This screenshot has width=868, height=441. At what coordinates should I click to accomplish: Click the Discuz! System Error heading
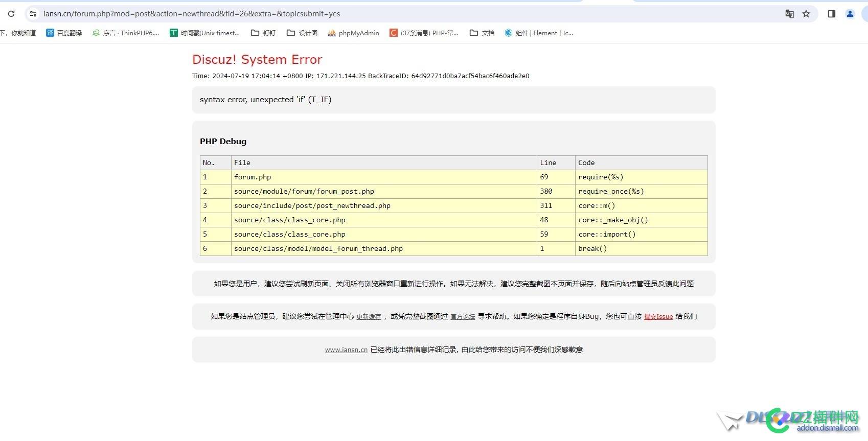tap(257, 60)
